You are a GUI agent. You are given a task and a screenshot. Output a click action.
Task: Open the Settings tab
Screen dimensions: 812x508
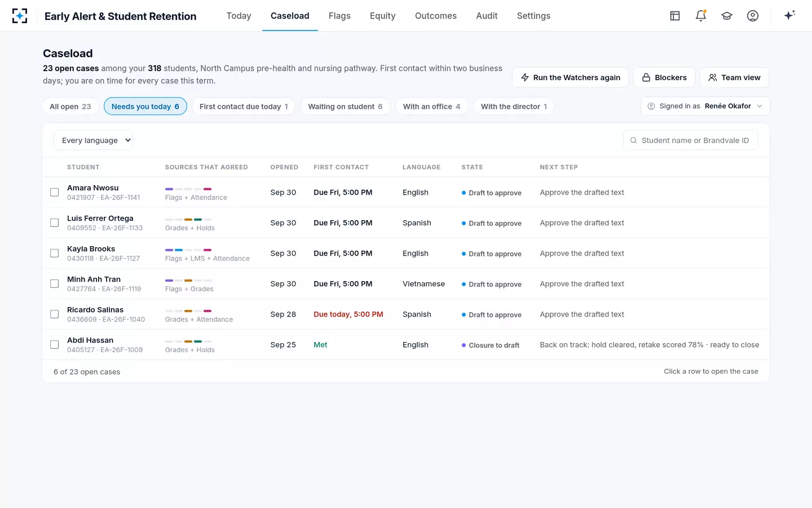click(x=533, y=16)
